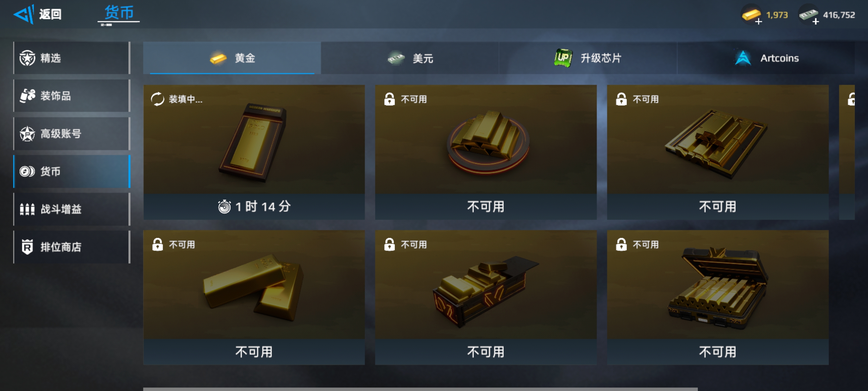Image resolution: width=868 pixels, height=391 pixels.
Task: Select 精选 in the sidebar
Action: 72,58
